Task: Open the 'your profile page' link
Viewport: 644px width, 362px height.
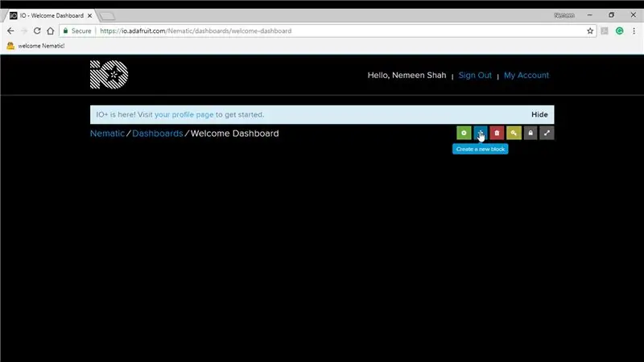Action: pyautogui.click(x=184, y=114)
